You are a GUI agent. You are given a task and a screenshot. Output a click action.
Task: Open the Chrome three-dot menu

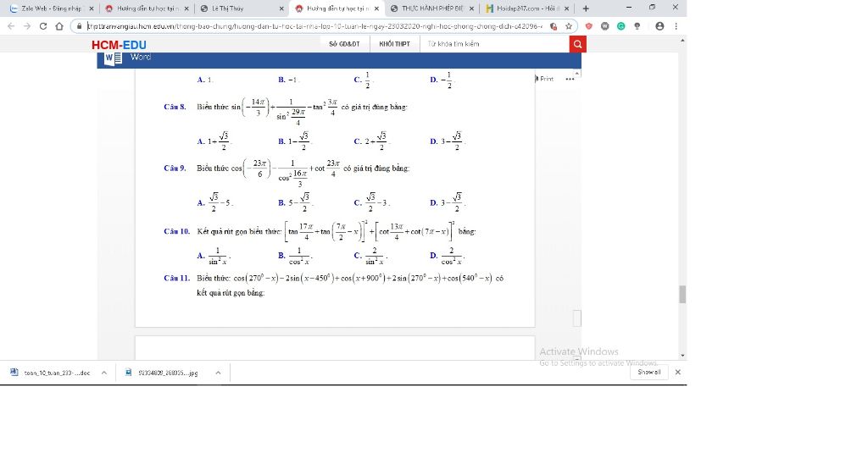pos(676,26)
